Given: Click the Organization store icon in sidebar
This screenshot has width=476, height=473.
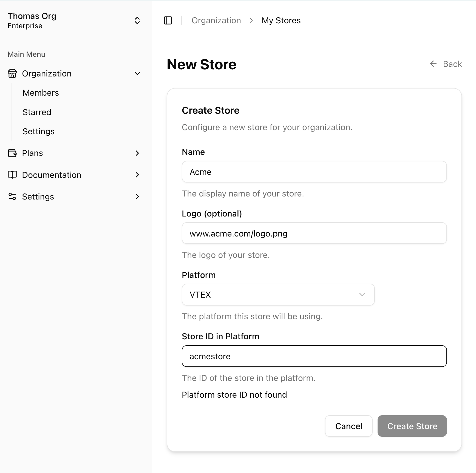Looking at the screenshot, I should pyautogui.click(x=12, y=73).
